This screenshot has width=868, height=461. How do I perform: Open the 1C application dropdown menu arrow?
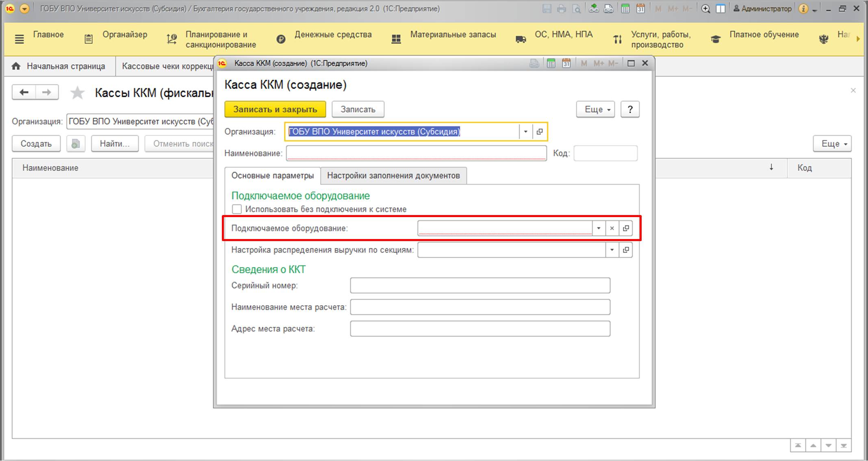24,9
